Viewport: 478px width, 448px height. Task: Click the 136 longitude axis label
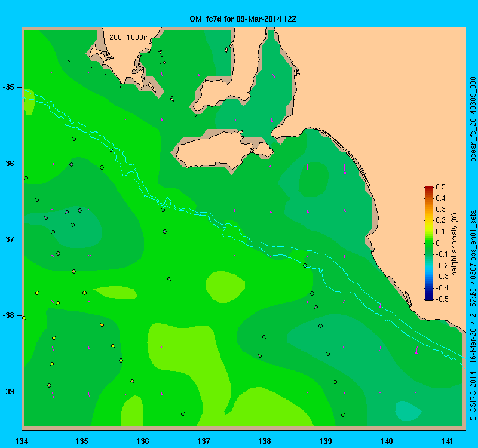[143, 441]
